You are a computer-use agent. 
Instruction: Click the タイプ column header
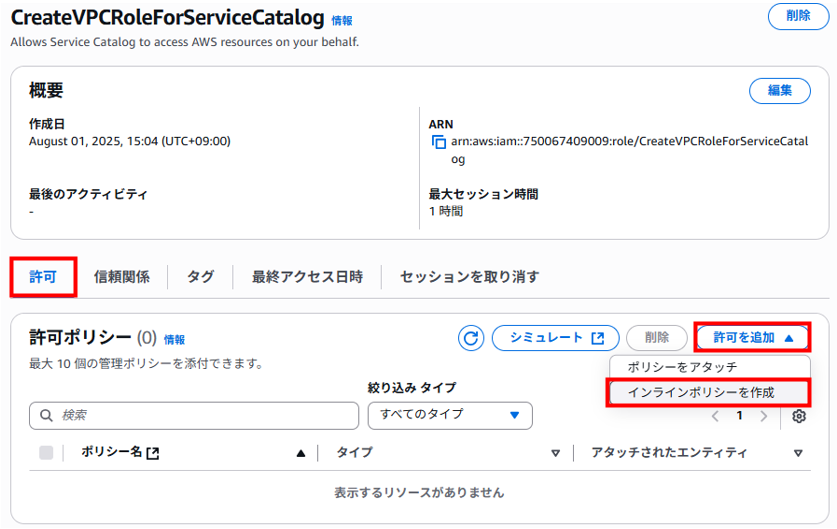(x=354, y=452)
